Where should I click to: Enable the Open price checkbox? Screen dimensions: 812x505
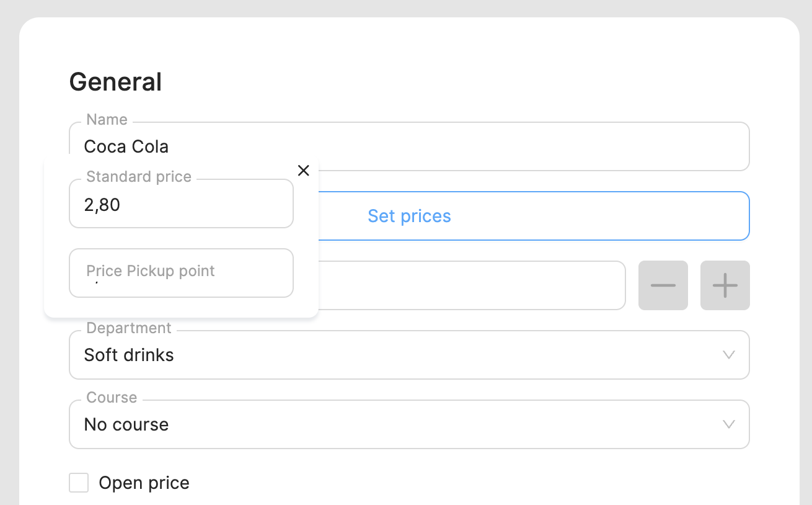click(79, 483)
